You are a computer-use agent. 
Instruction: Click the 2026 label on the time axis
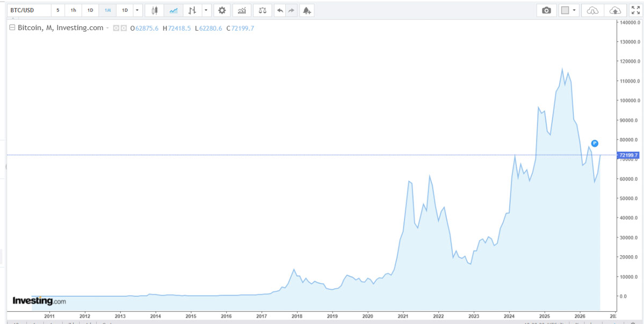point(580,316)
